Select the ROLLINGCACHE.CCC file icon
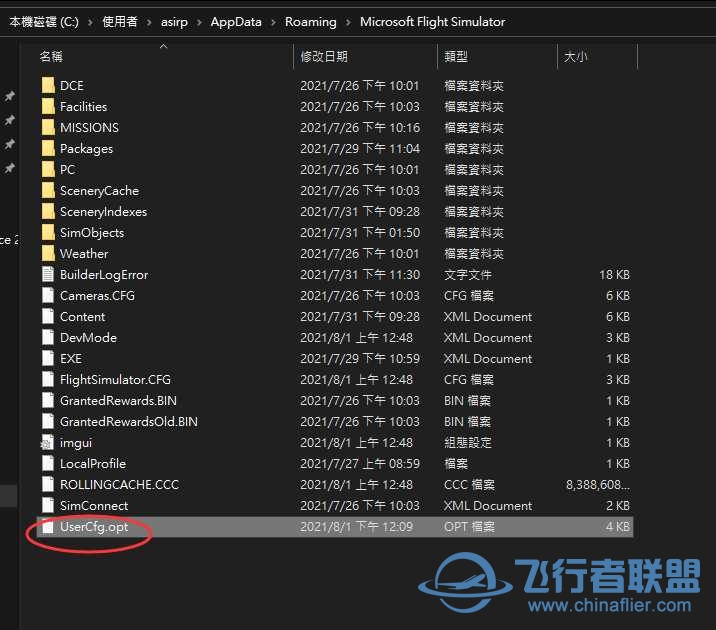 coord(48,484)
